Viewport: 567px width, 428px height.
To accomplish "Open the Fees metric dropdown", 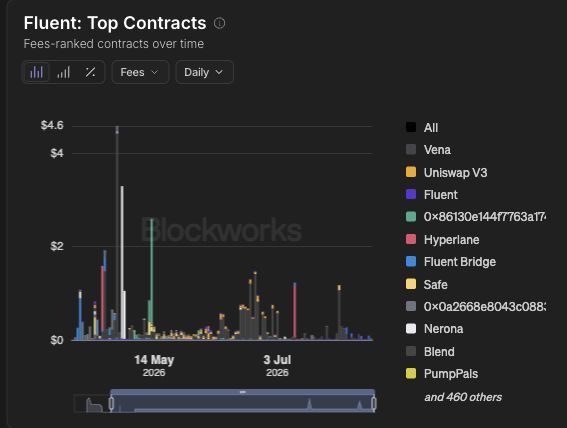I will click(x=140, y=72).
